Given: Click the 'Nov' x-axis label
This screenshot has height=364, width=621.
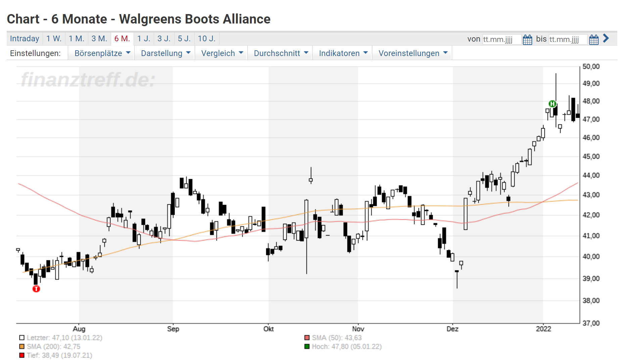Looking at the screenshot, I should [358, 329].
